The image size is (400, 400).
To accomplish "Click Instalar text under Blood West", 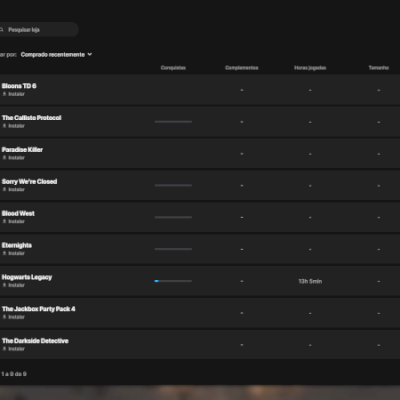I will [x=17, y=222].
